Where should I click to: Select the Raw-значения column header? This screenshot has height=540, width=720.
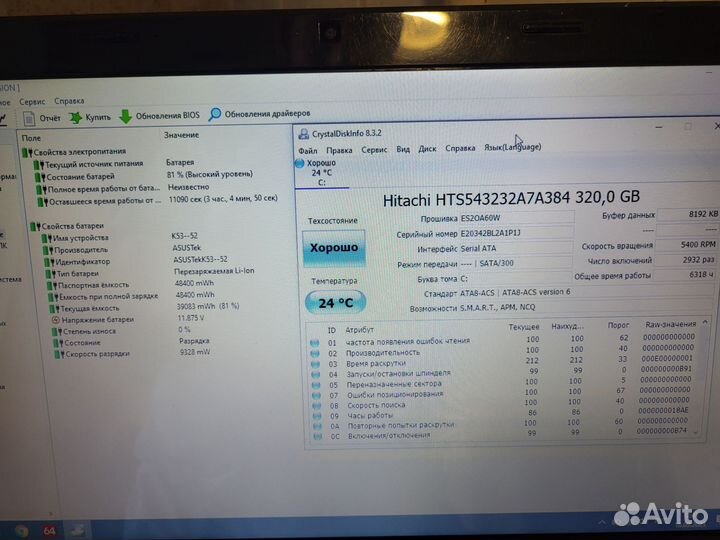(670, 325)
